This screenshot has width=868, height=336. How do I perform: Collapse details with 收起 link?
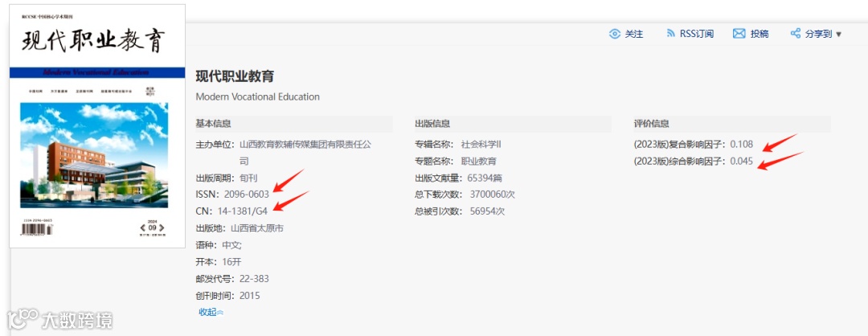211,312
